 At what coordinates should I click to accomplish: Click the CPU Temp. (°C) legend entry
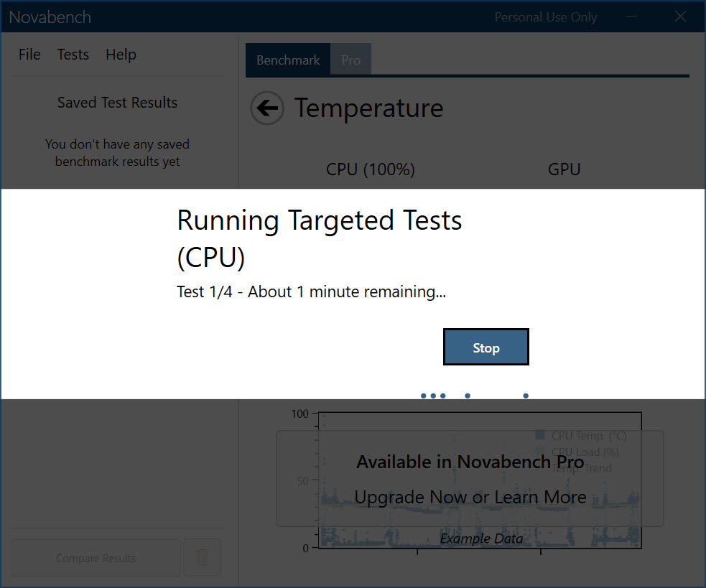tap(581, 435)
